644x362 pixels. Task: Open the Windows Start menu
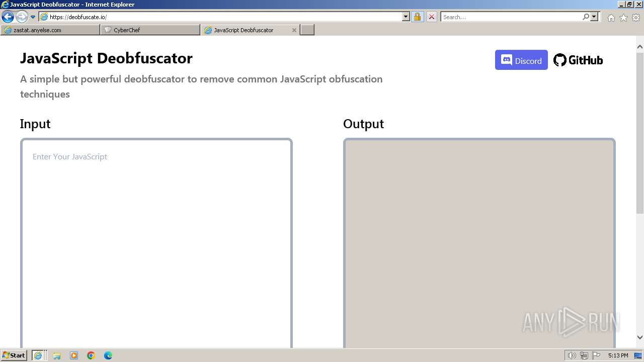14,355
